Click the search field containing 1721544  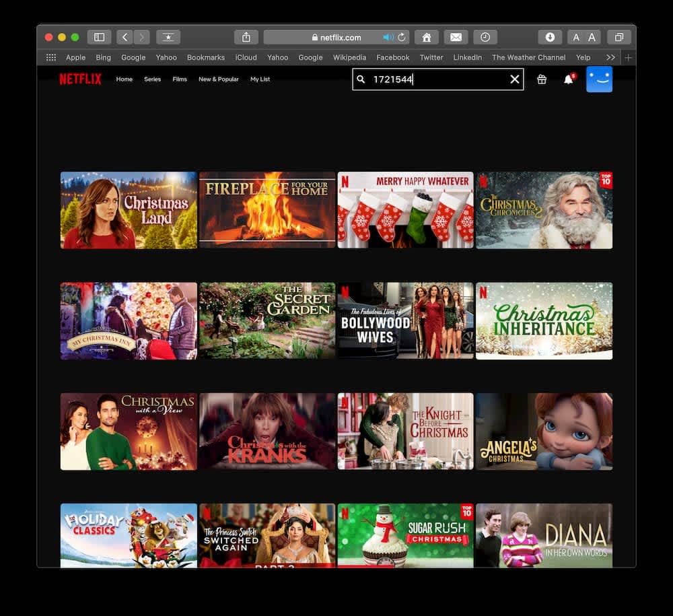[438, 79]
